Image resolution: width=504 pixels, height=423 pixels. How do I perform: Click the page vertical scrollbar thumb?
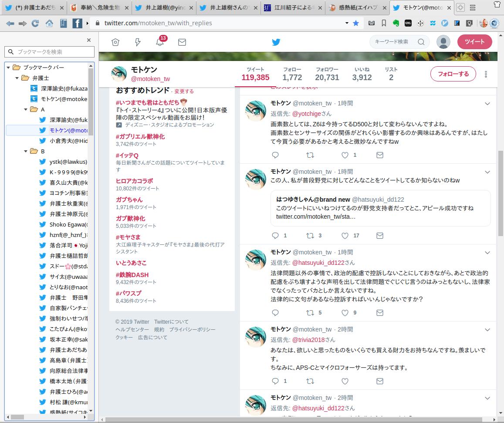(x=501, y=193)
